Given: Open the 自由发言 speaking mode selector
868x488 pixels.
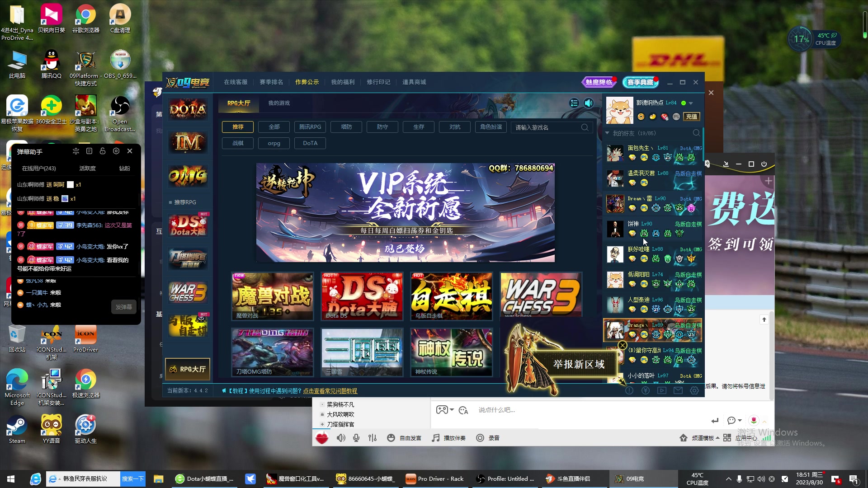Looking at the screenshot, I should (404, 438).
